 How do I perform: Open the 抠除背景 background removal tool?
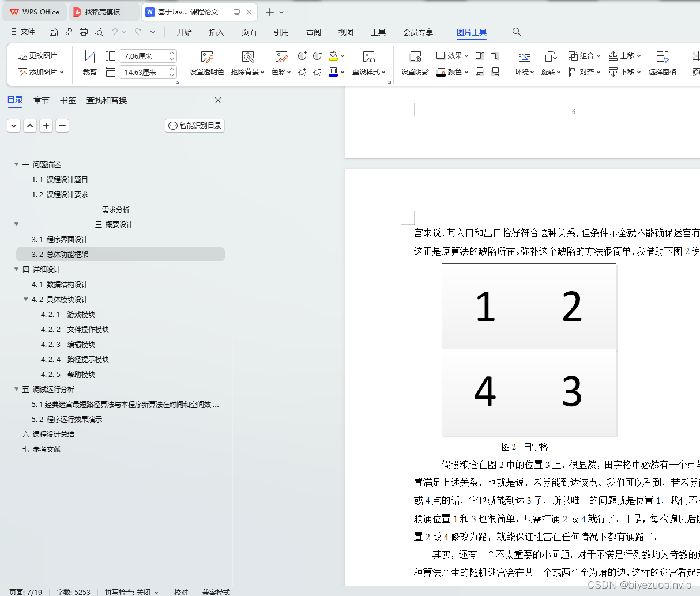(247, 63)
